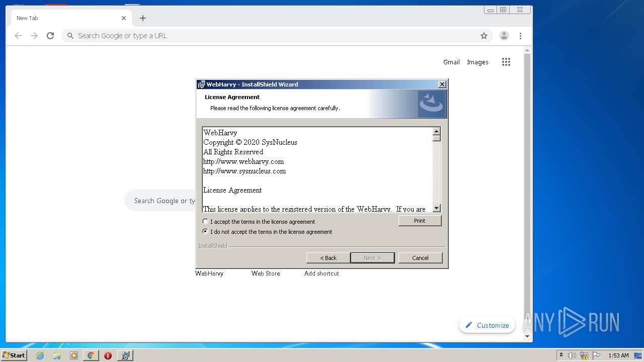Click the Chrome forward arrow
The height and width of the screenshot is (362, 644).
[34, 36]
